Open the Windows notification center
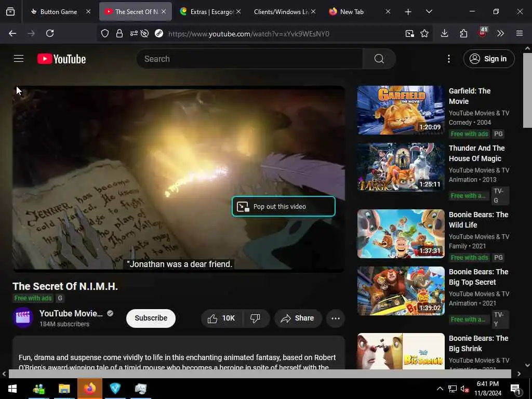Image resolution: width=532 pixels, height=399 pixels. [516, 389]
